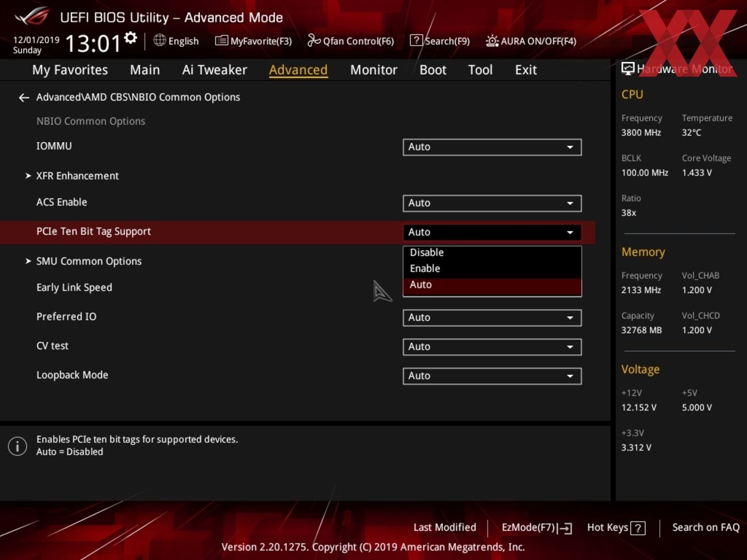
Task: Click the EzMode(F7) switch arrow icon
Action: pyautogui.click(x=565, y=528)
